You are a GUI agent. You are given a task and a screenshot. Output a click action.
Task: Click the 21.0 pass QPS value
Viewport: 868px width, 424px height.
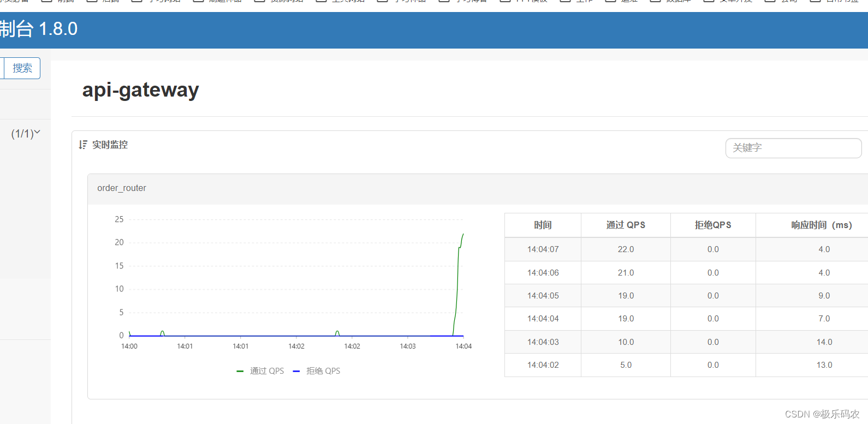point(626,273)
